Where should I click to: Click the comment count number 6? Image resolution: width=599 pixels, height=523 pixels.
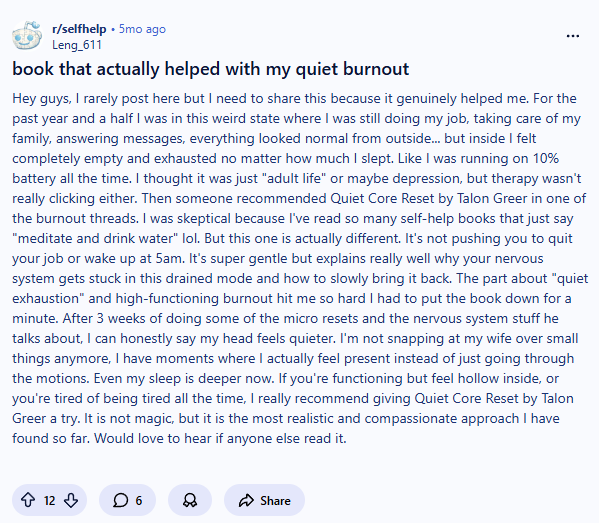139,500
